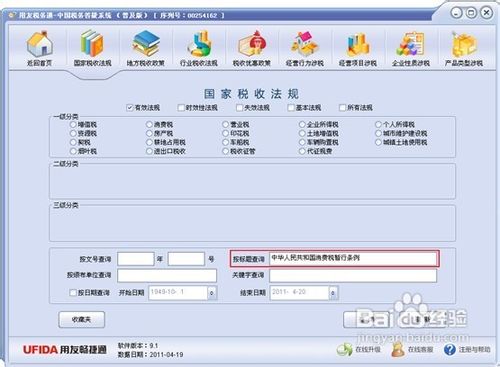Focus the 按文号查询 year input field
The height and width of the screenshot is (367, 500).
(x=136, y=259)
